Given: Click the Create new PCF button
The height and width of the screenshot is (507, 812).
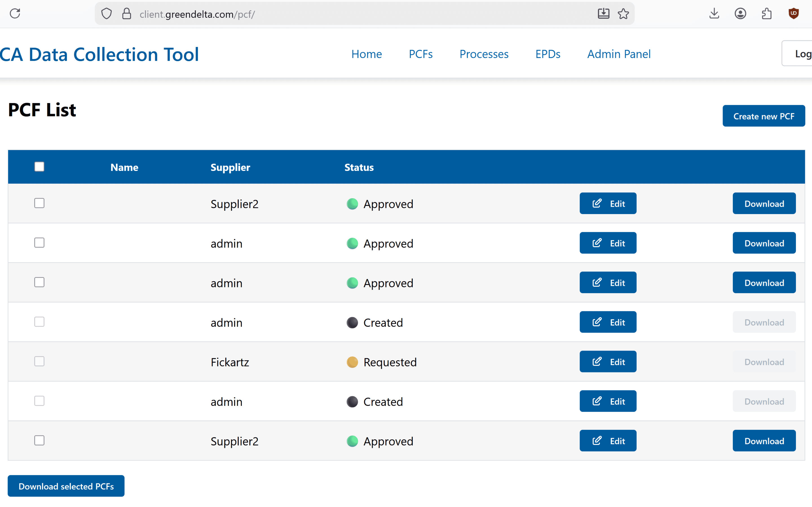Looking at the screenshot, I should point(763,116).
